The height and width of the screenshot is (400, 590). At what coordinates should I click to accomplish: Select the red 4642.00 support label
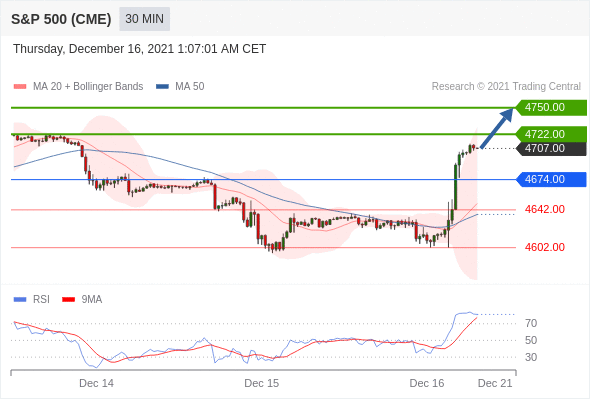544,209
